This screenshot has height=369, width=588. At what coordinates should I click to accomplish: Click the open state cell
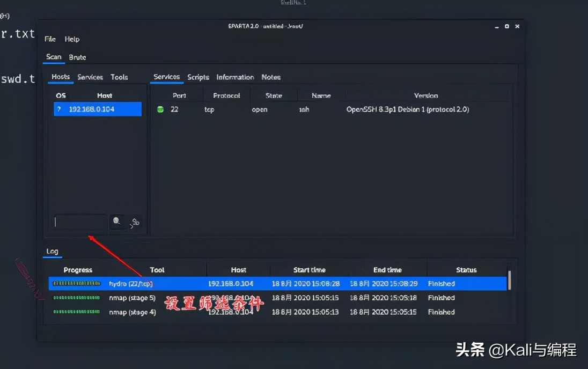click(x=260, y=109)
